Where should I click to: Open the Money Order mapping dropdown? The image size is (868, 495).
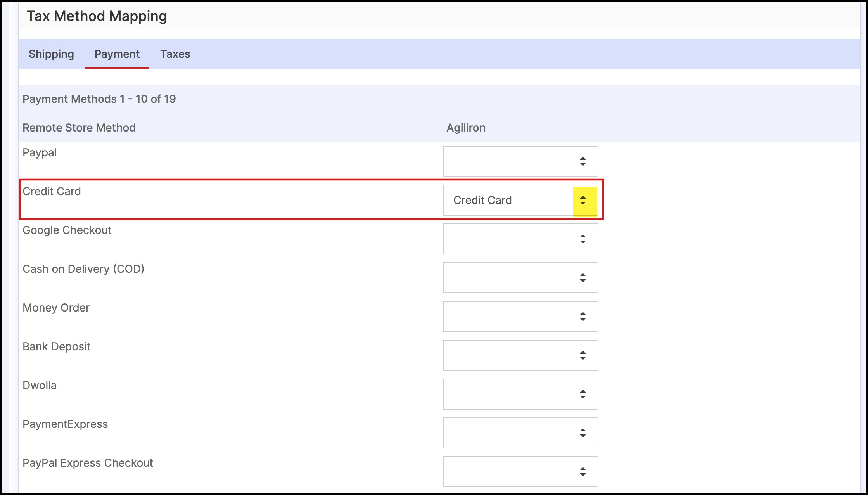pos(520,317)
